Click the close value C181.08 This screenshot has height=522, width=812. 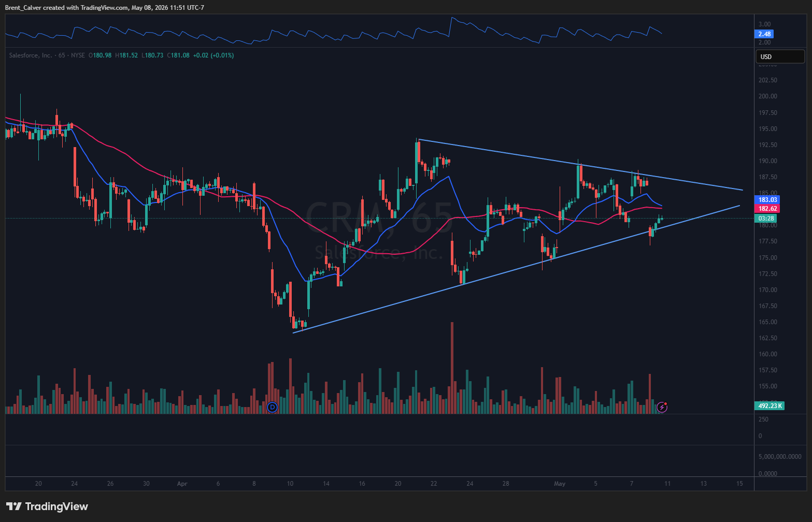point(178,55)
